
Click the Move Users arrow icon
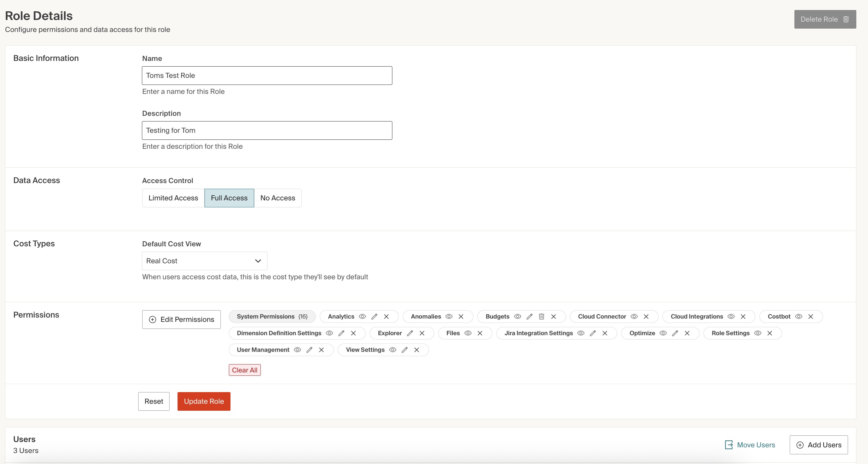pos(728,445)
